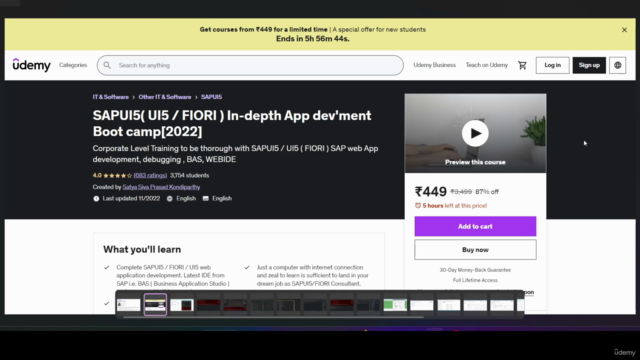Image resolution: width=640 pixels, height=360 pixels.
Task: Click the Ends in countdown text
Action: click(313, 39)
